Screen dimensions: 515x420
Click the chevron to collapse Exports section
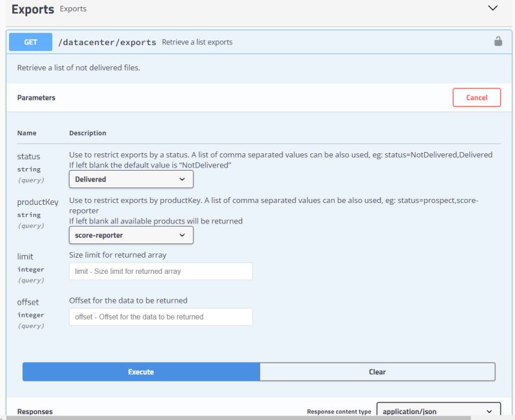point(492,9)
